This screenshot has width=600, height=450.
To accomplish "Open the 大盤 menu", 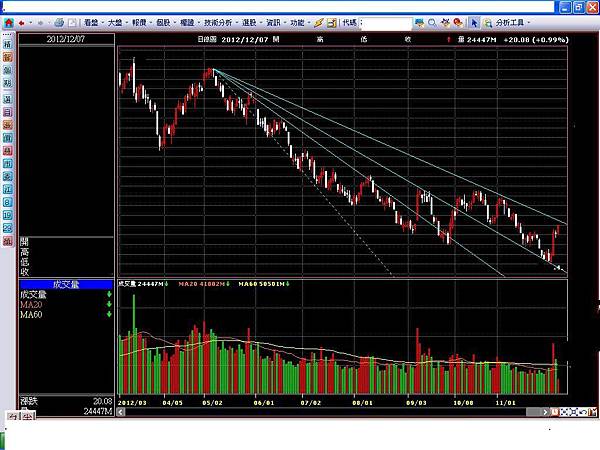I will tap(115, 23).
